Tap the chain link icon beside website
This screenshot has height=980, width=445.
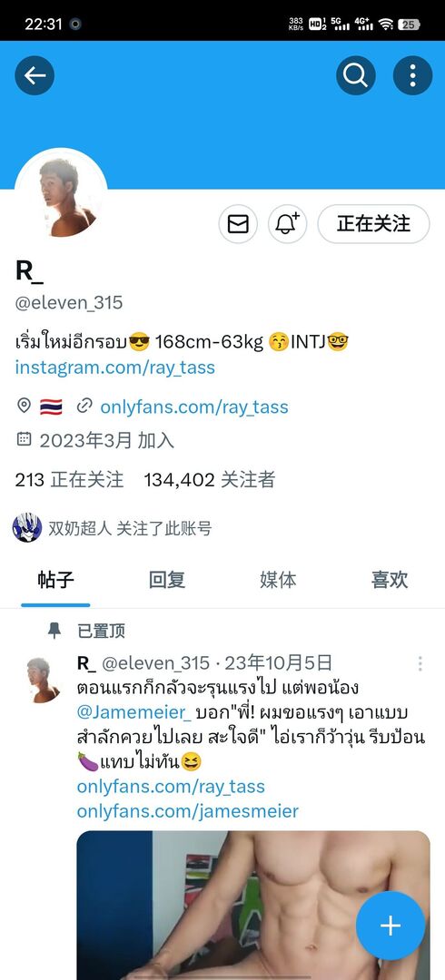tap(84, 407)
